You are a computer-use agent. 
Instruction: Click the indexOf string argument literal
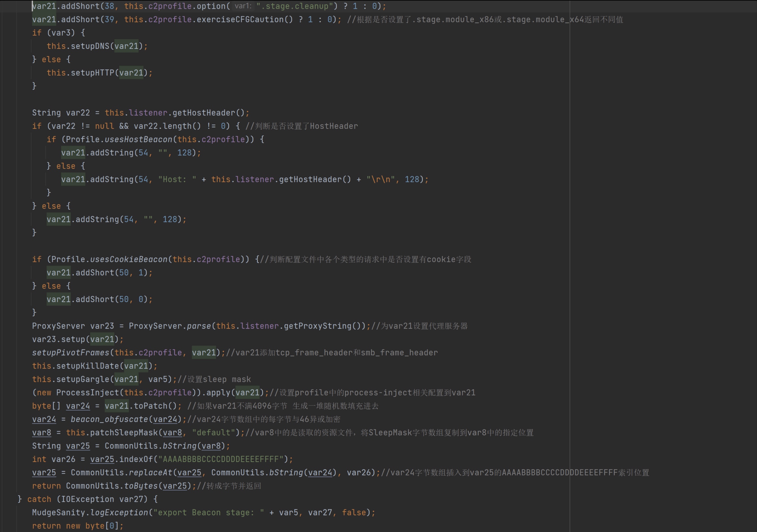pos(221,459)
